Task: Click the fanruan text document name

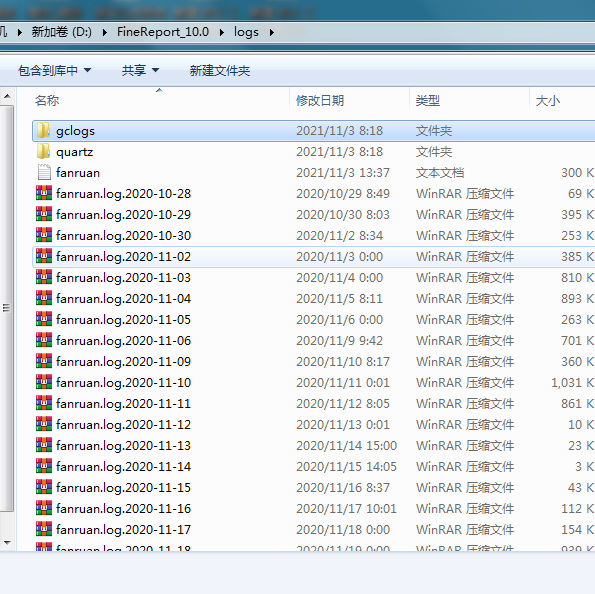Action: (78, 173)
